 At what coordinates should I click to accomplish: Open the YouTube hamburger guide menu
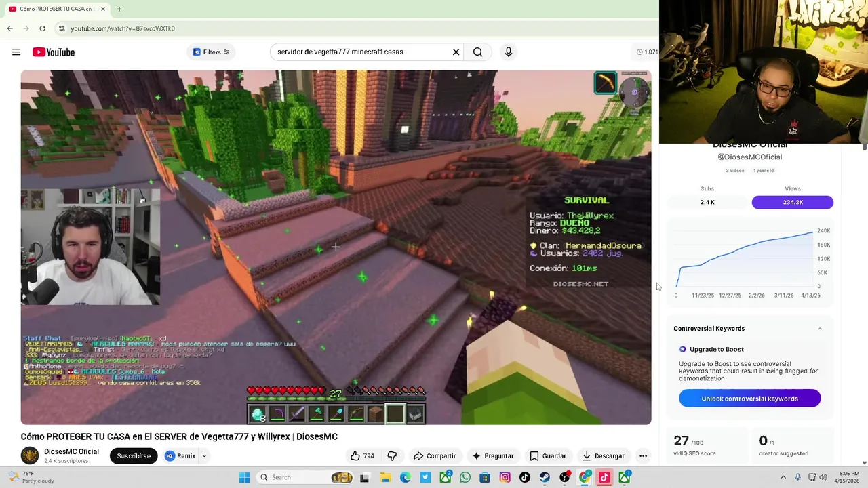[x=16, y=52]
